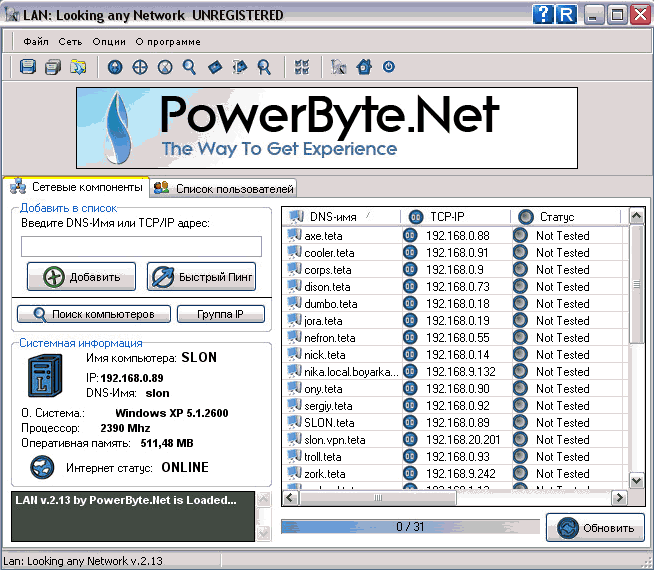Select the troll.teta entry
Viewport: 654px width, 570px height.
[x=323, y=457]
